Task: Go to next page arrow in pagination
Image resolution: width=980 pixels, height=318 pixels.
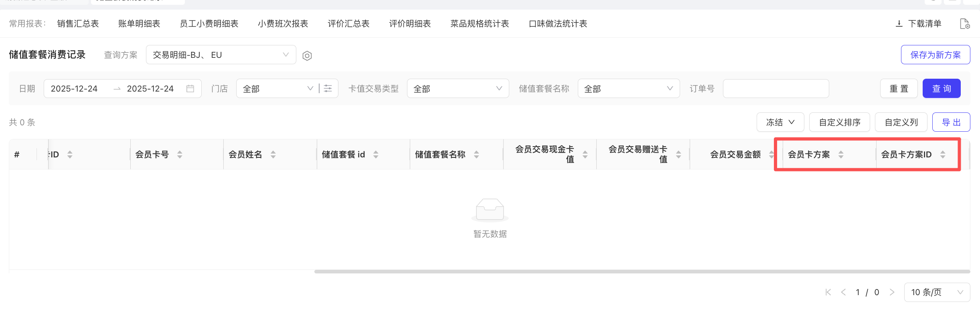Action: (892, 292)
